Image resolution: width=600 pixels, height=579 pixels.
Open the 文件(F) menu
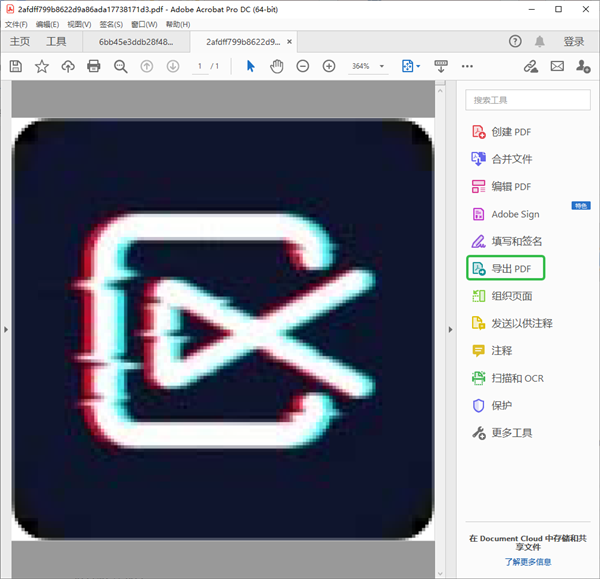(x=16, y=24)
